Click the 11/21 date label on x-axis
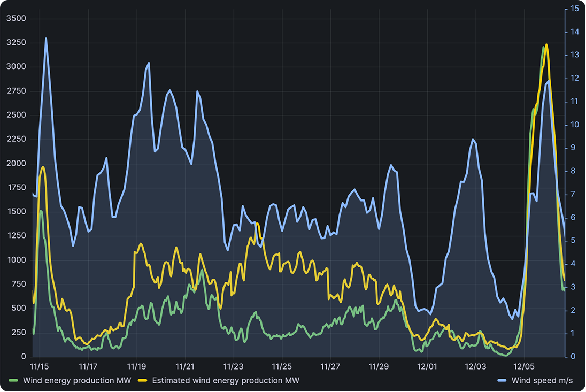Image resolution: width=586 pixels, height=392 pixels. [x=184, y=367]
